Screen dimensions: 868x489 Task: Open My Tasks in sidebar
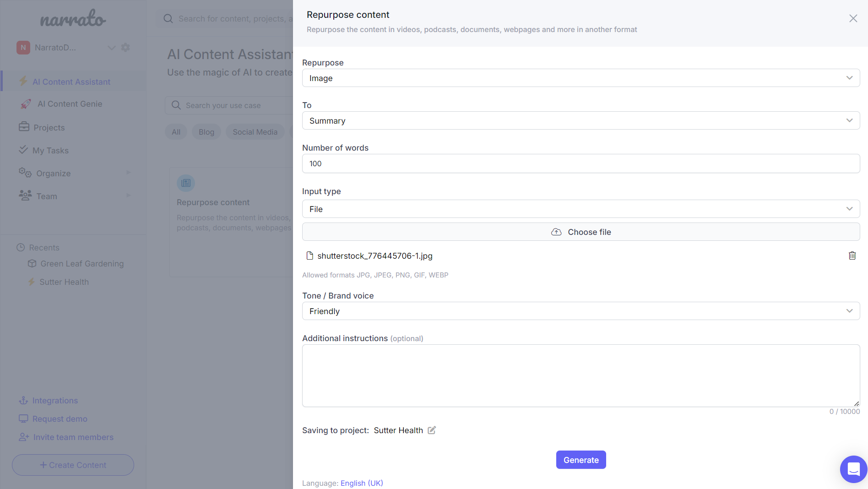50,150
